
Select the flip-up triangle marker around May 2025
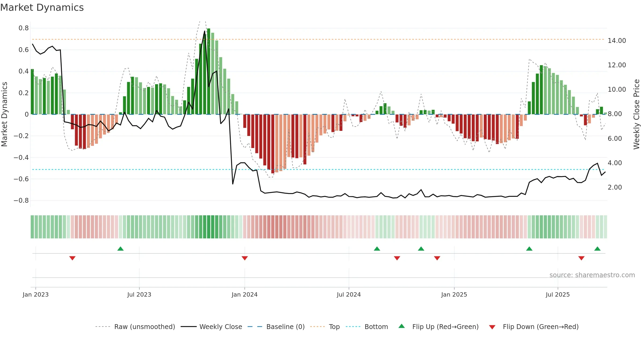pyautogui.click(x=529, y=249)
